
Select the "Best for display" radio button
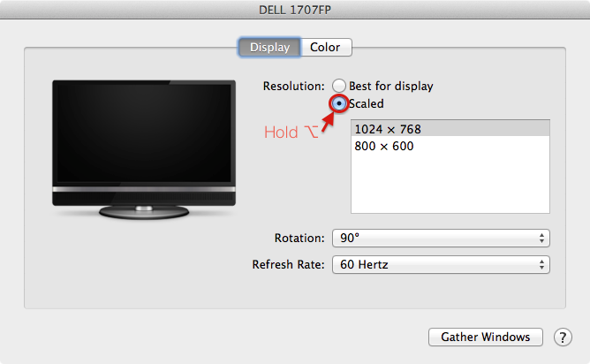339,87
